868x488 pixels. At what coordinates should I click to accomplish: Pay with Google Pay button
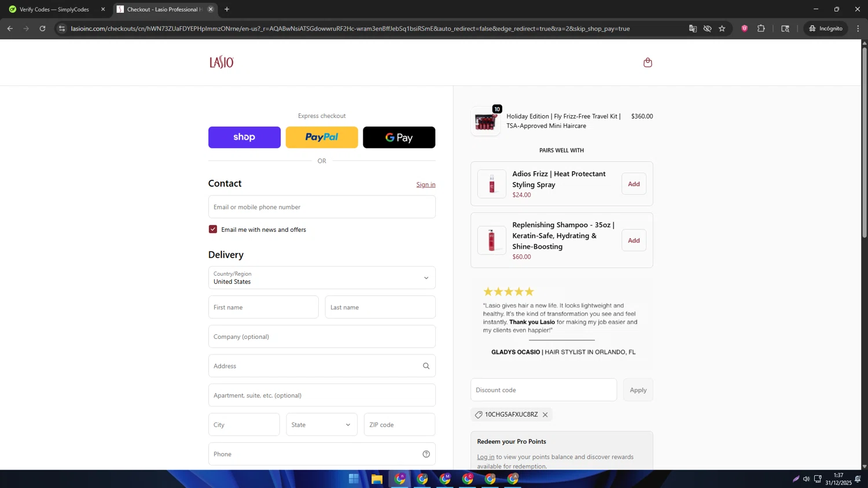coord(399,138)
